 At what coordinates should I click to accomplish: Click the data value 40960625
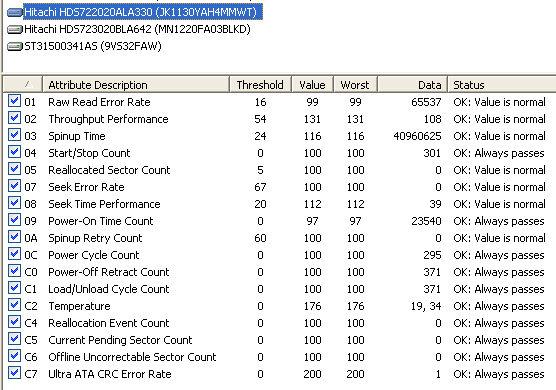pos(417,136)
